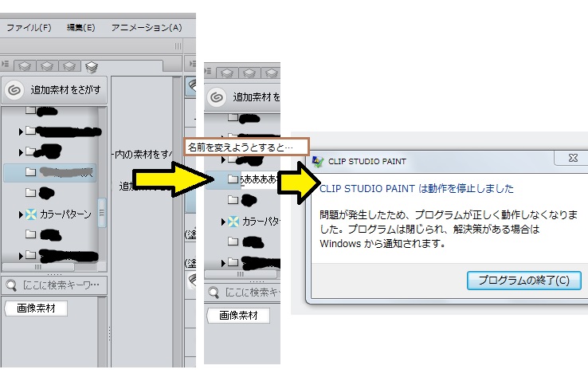588x385 pixels.
Task: Select second material palette tab in left screenshot
Action: (x=47, y=66)
